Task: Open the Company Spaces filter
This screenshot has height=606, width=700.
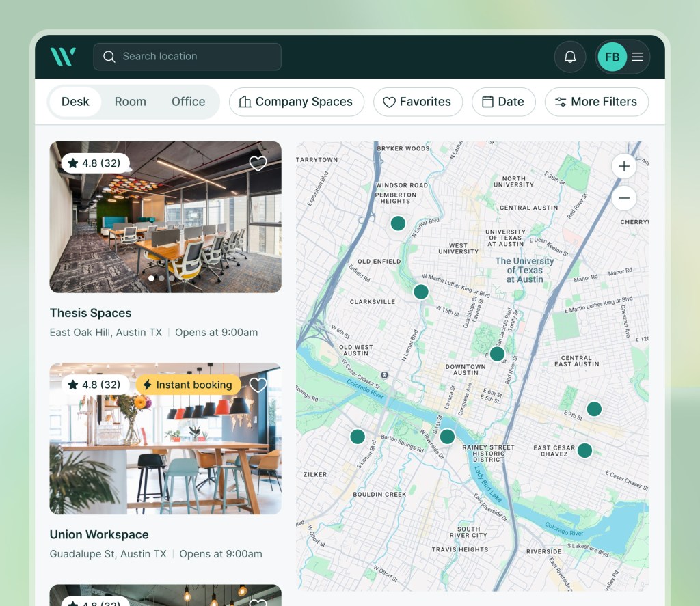Action: click(x=297, y=102)
